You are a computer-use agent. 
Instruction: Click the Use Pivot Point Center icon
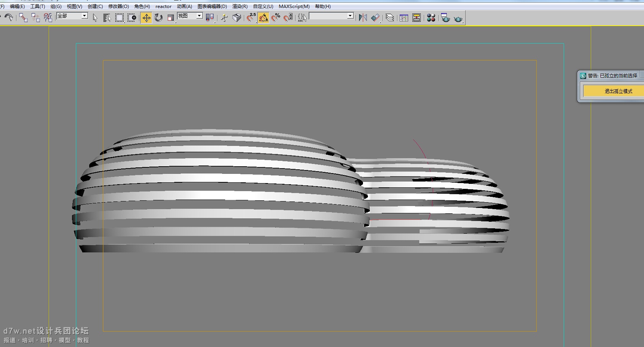pos(209,18)
